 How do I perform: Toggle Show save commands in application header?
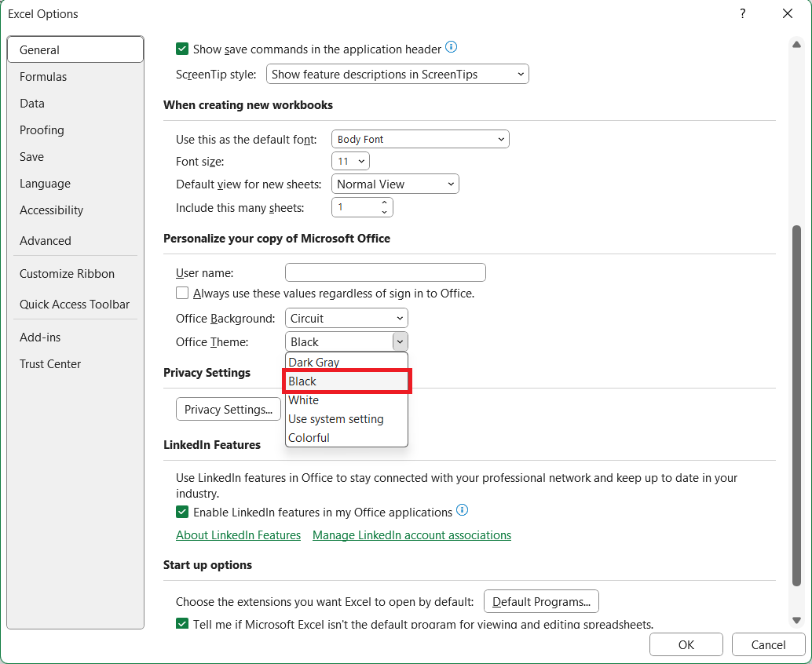182,49
